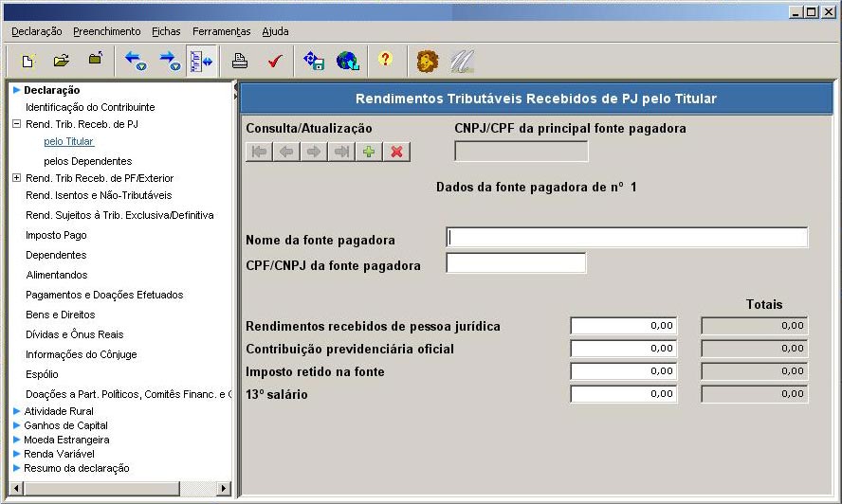
Task: Open the Ferramentas menu
Action: click(221, 31)
